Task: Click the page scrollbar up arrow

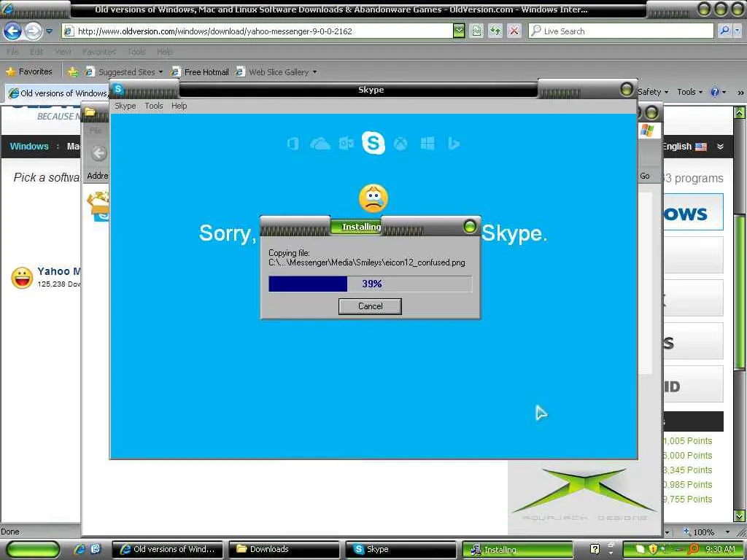Action: tap(740, 113)
